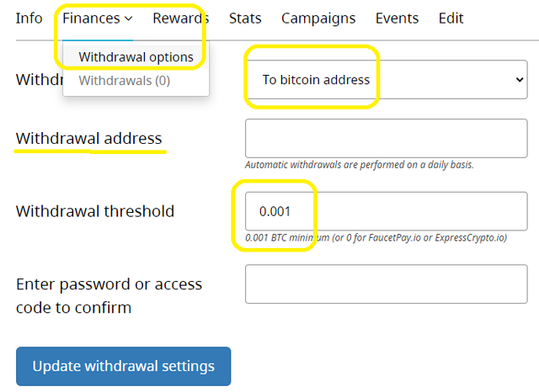Open the To bitcoin address dropdown
The height and width of the screenshot is (392, 539).
tap(386, 80)
